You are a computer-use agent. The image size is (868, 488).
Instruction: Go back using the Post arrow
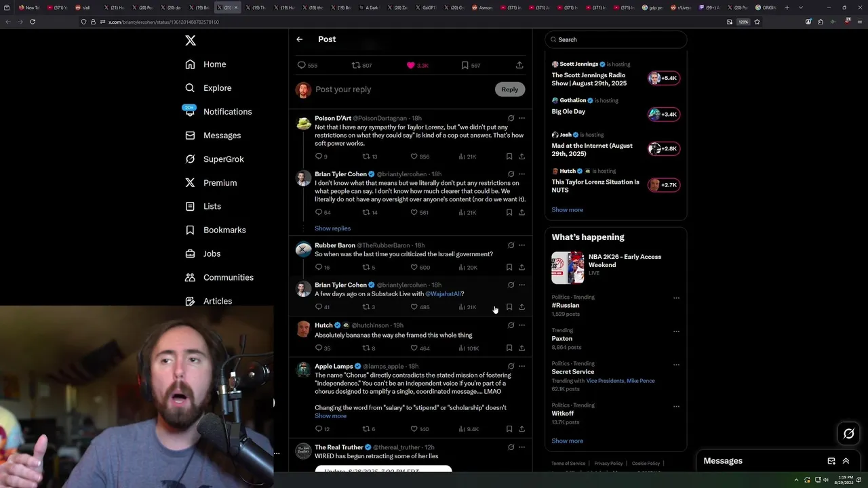tap(299, 39)
